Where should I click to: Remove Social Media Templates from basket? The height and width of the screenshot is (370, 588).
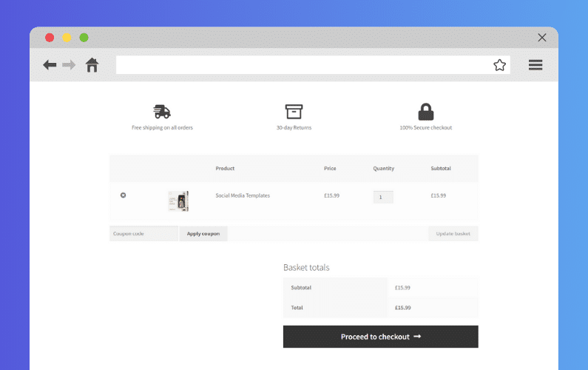123,195
